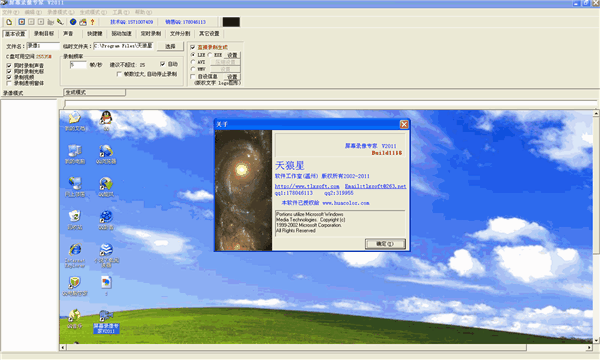Viewport: 600px width, 360px height.
Task: Click the start recording toolbar icon
Action: click(x=22, y=22)
